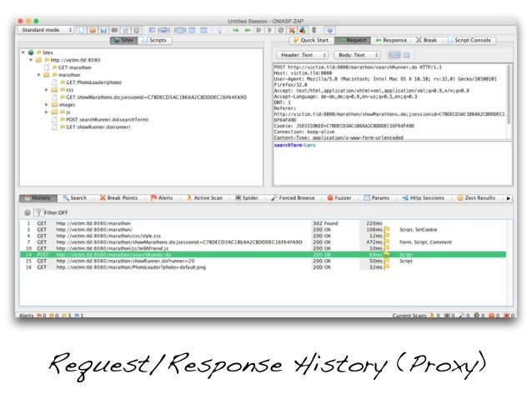The width and height of the screenshot is (532, 399).
Task: Collapse the Sites root tree node
Action: (x=23, y=52)
